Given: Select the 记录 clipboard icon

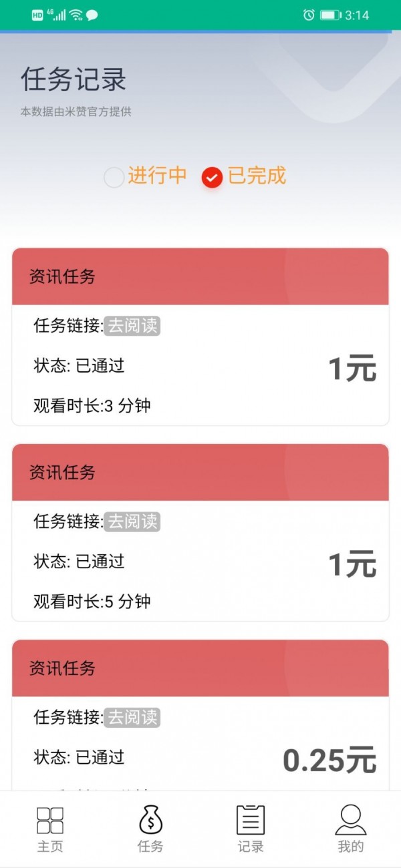Looking at the screenshot, I should 251,820.
